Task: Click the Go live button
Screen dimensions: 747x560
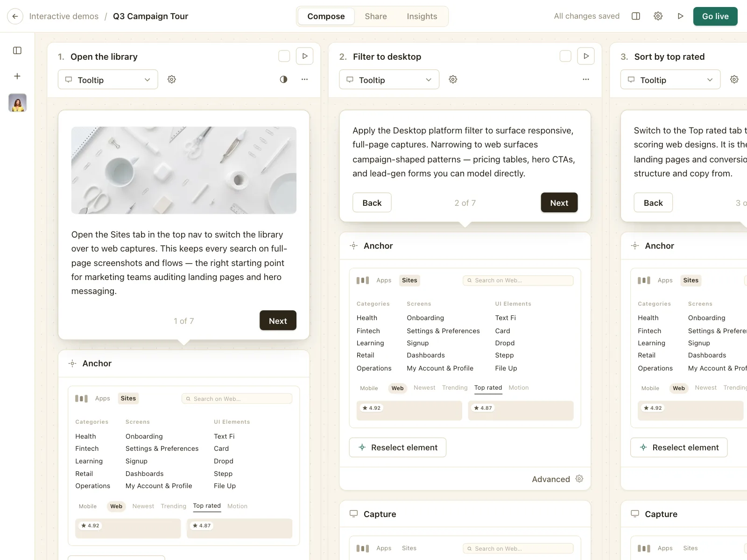Action: [x=715, y=16]
